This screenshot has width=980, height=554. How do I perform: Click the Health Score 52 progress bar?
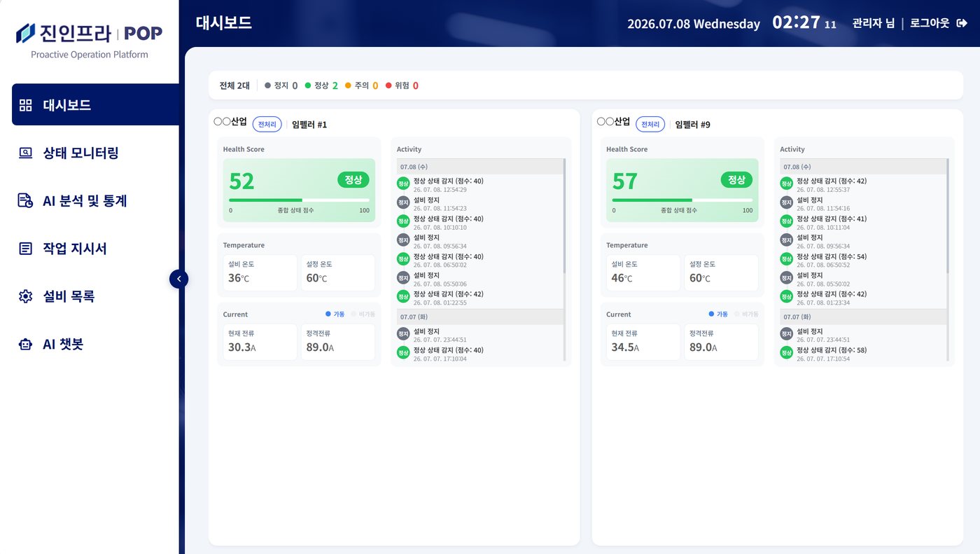pyautogui.click(x=299, y=200)
